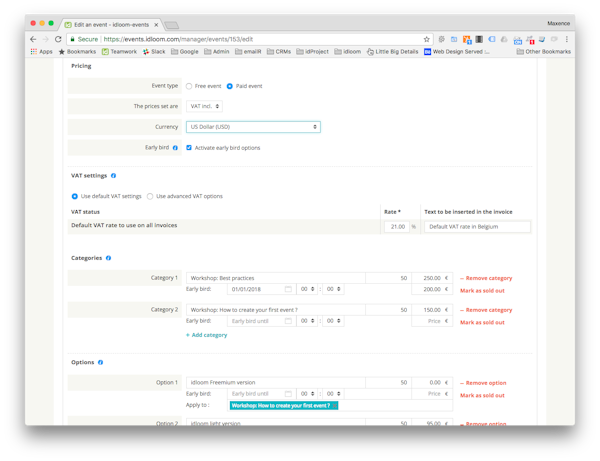Open Category 2 early bird hour dropdown

pyautogui.click(x=307, y=321)
